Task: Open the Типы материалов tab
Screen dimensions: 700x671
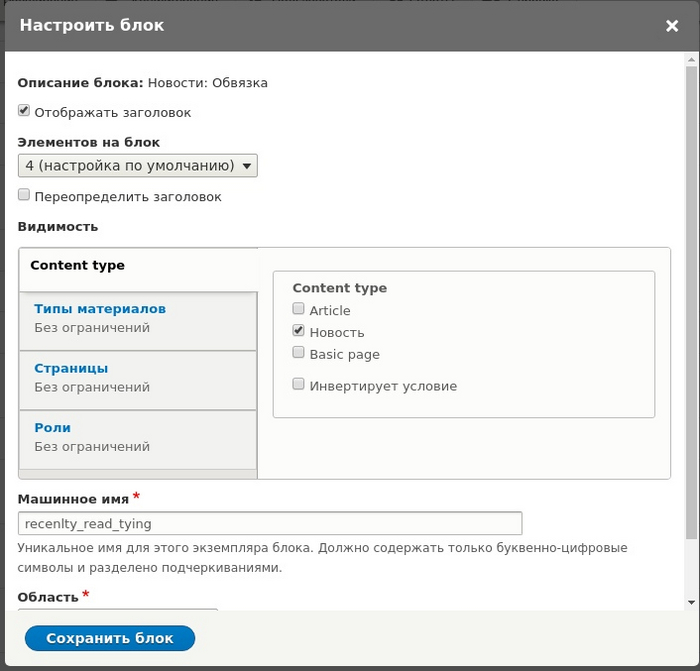Action: pyautogui.click(x=100, y=309)
